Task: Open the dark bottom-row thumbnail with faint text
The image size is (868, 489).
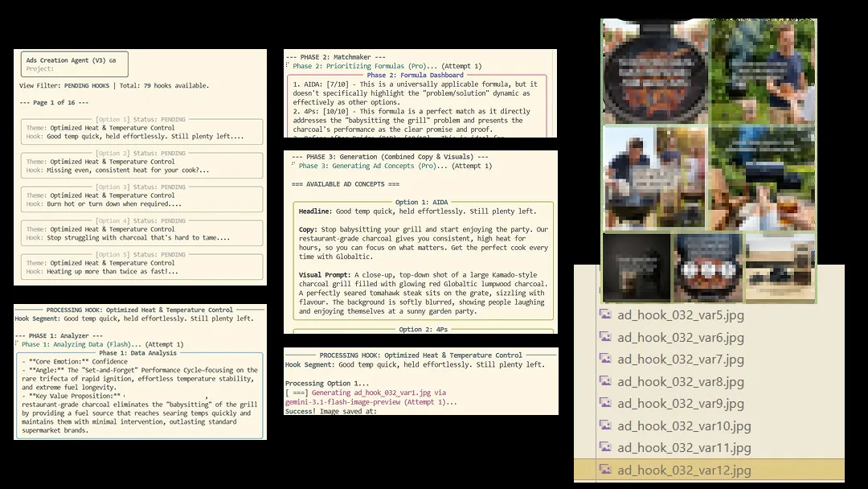Action: (636, 268)
